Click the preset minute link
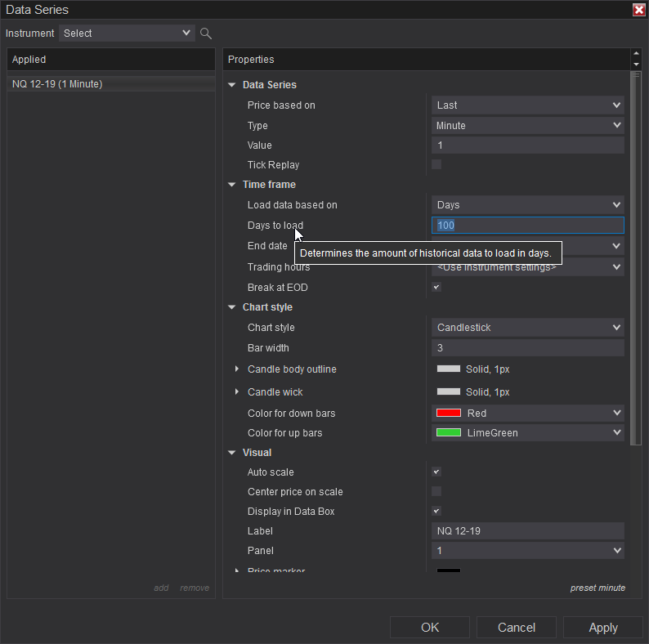This screenshot has height=644, width=649. 598,588
